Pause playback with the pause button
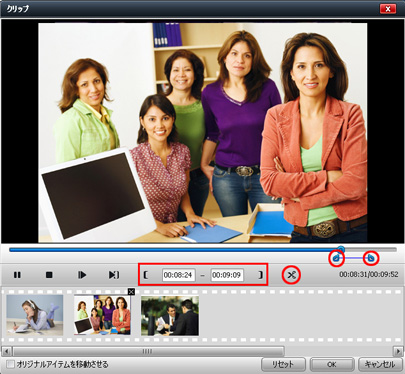Viewport: 405px width, 374px height. pos(17,275)
